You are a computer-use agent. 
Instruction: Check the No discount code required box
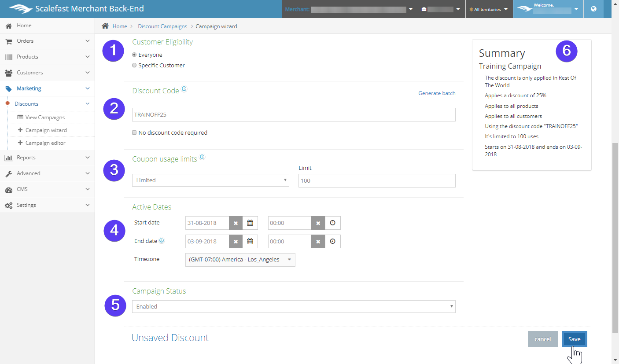(135, 132)
